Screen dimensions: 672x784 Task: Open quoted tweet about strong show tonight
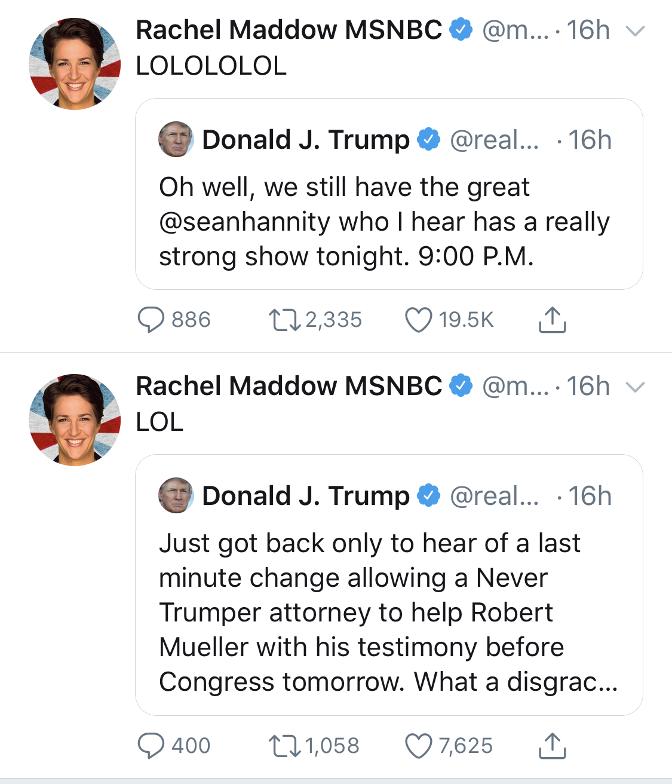pos(389,194)
